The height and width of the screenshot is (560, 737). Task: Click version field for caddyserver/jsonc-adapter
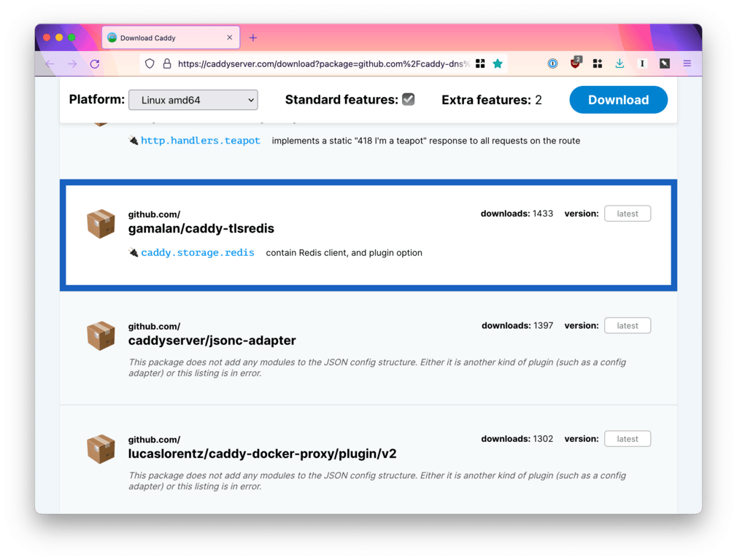(x=627, y=326)
